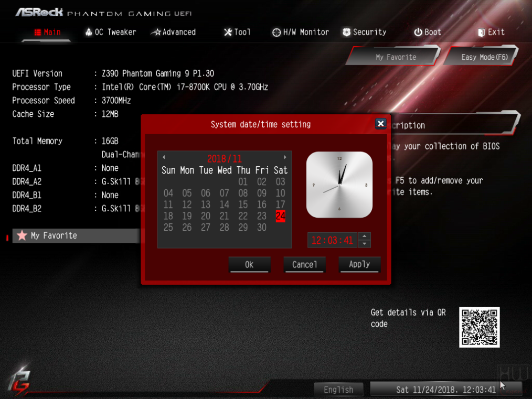Click highlighted day 24 in calendar

[280, 216]
